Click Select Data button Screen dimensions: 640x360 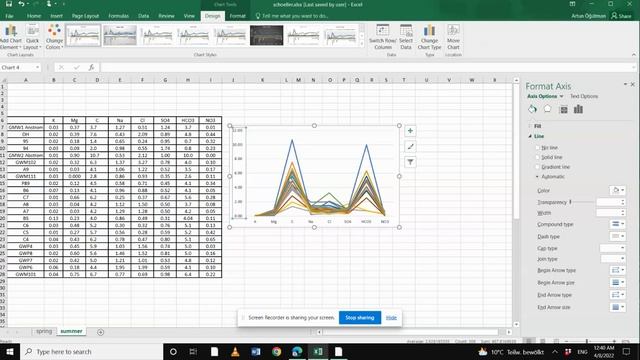tap(406, 37)
